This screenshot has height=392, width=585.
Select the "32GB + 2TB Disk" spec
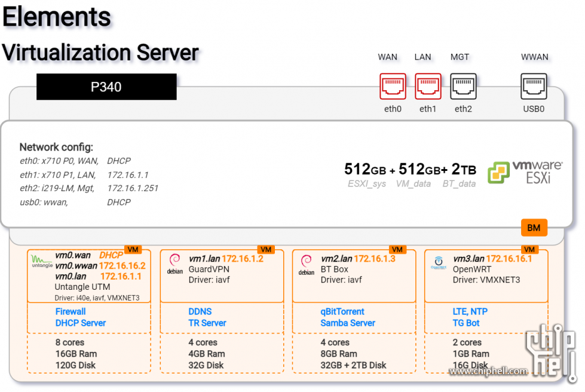353,365
